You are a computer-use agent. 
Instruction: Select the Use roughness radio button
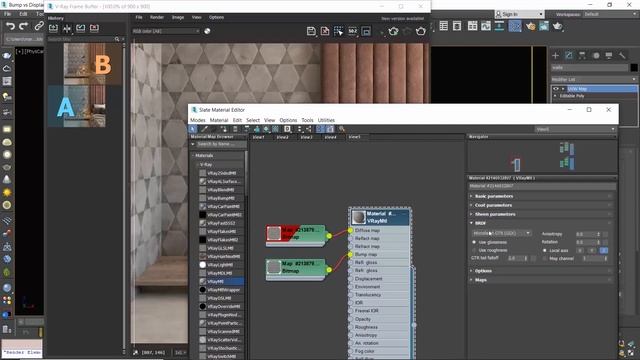click(x=474, y=250)
